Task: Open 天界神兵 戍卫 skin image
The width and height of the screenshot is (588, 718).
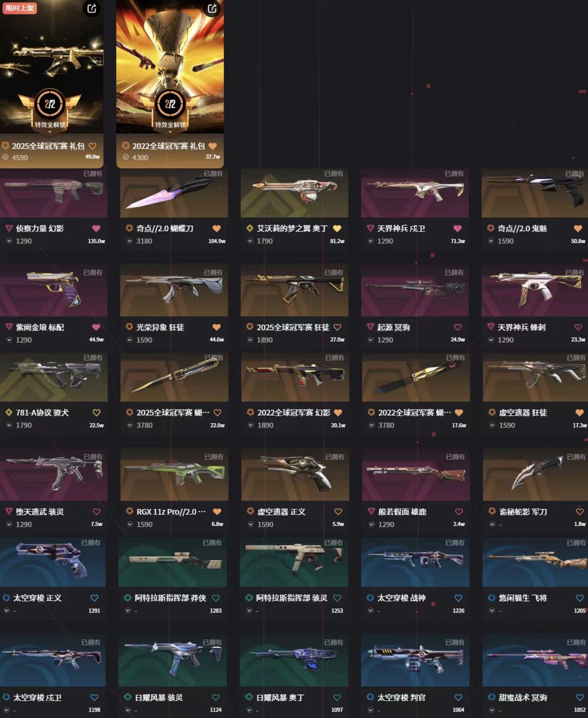Action: (415, 193)
